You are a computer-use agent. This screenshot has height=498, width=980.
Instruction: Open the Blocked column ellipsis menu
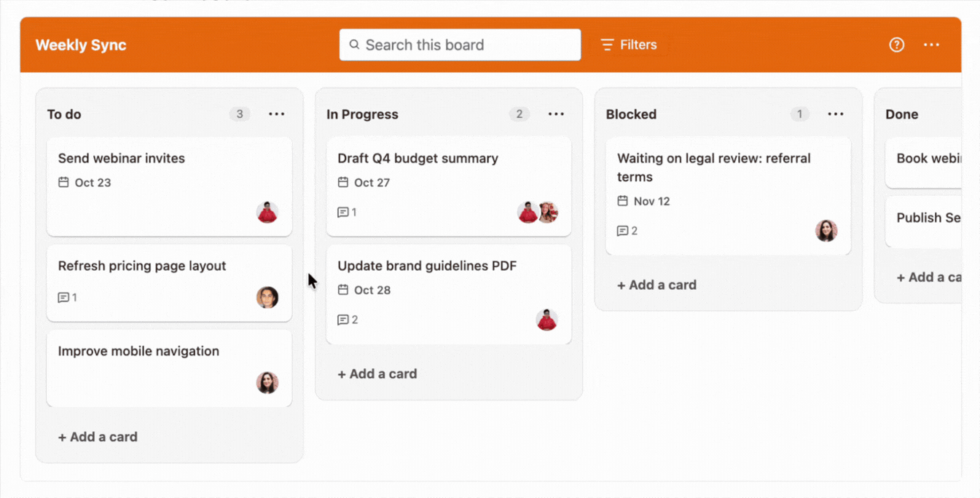(x=836, y=114)
